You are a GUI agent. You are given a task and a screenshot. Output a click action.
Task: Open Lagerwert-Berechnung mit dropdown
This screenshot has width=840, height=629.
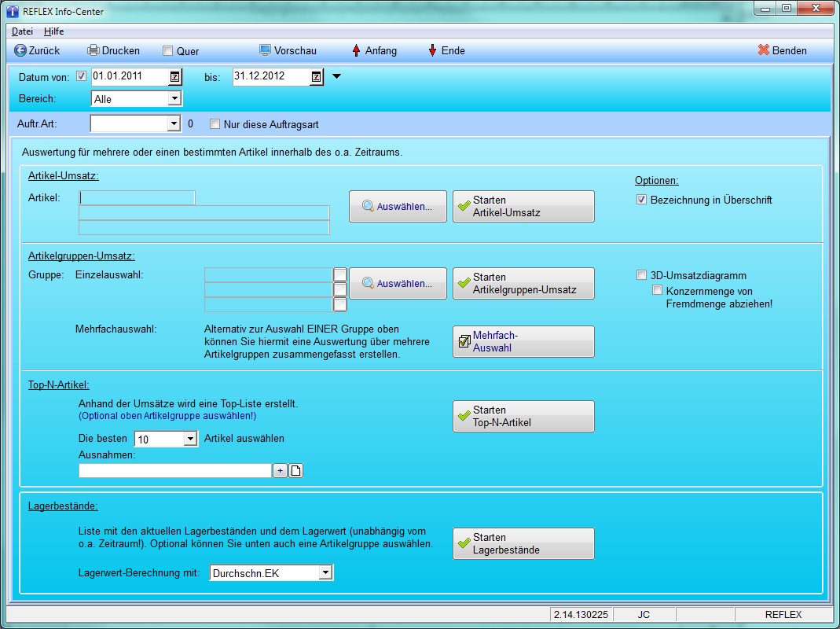[x=325, y=572]
